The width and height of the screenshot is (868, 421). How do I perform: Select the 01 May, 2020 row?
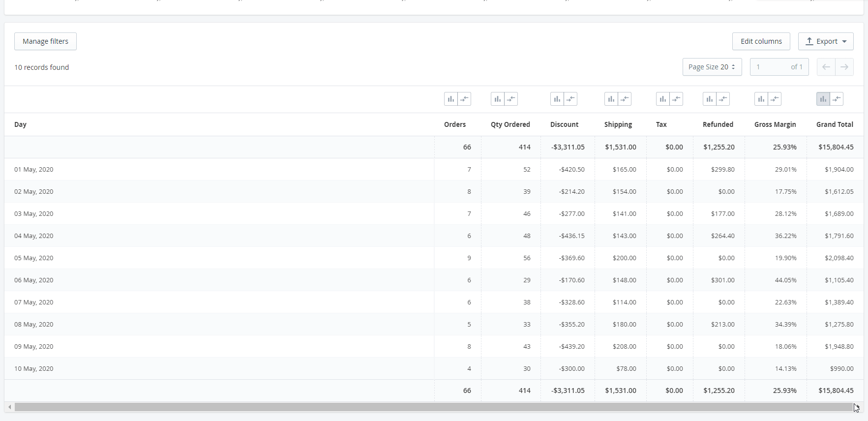pyautogui.click(x=434, y=169)
